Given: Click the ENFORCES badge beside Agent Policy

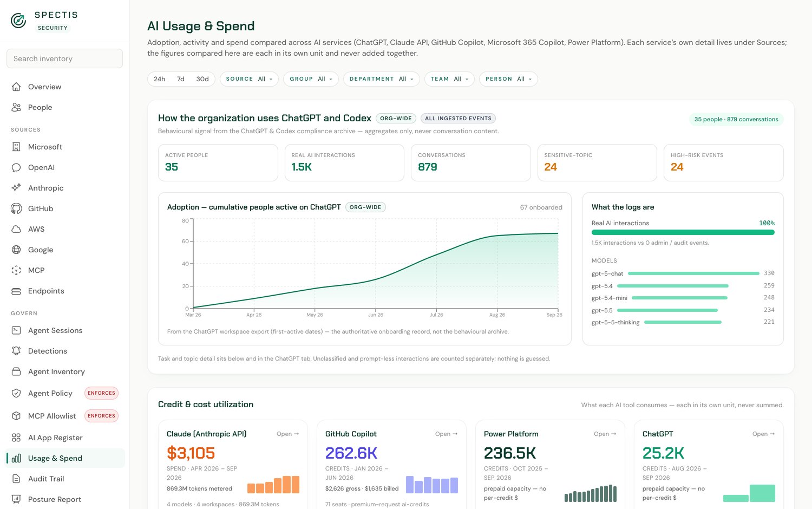Looking at the screenshot, I should click(x=101, y=393).
